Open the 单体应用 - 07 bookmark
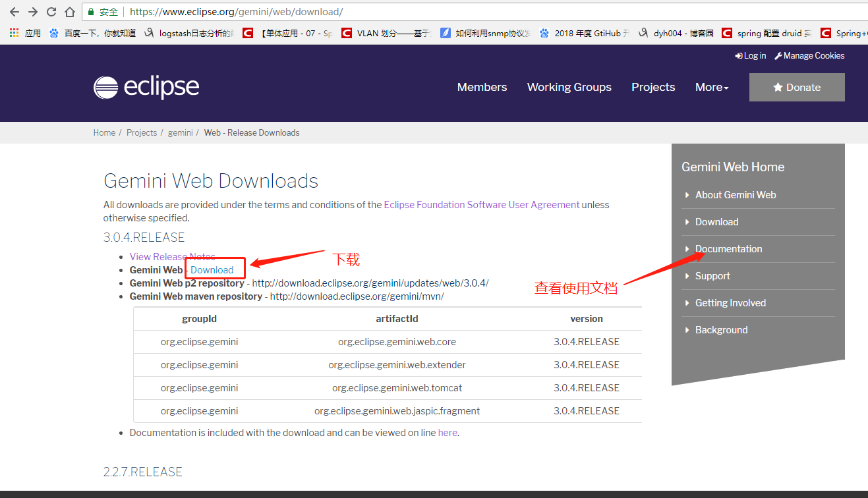The height and width of the screenshot is (498, 868). point(287,33)
